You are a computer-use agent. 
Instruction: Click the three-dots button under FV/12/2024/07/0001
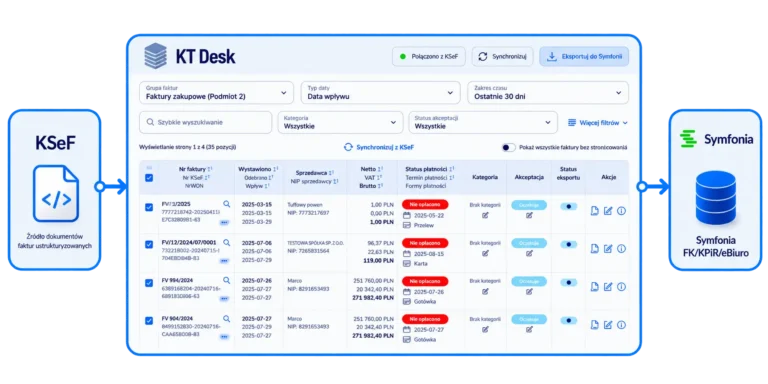pyautogui.click(x=224, y=261)
